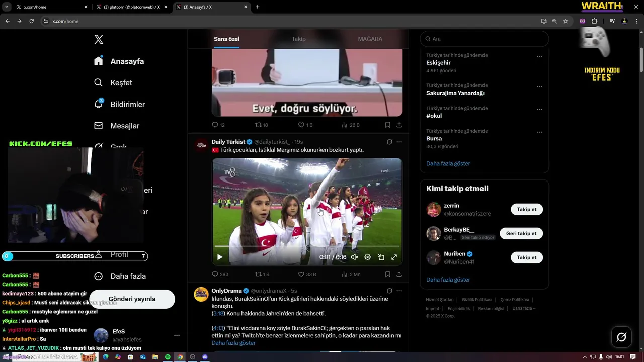Open options for Sakurajima Yanardağı trend

point(539,86)
